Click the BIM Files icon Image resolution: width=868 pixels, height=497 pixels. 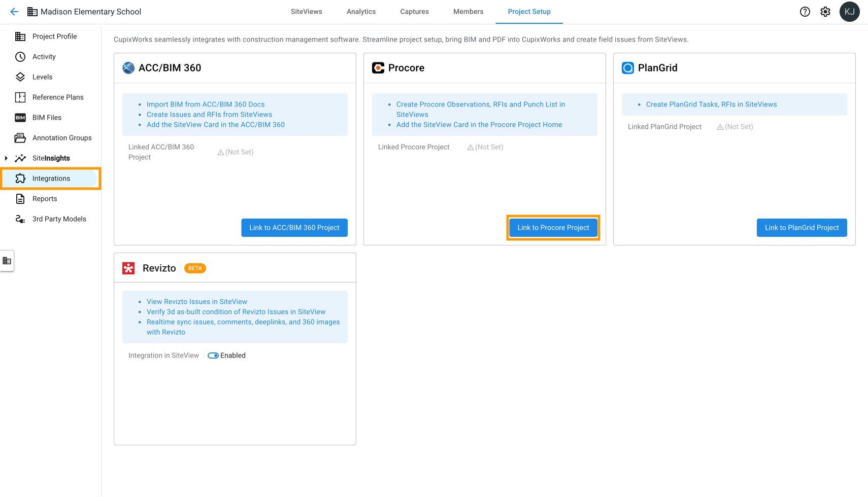[x=20, y=118]
